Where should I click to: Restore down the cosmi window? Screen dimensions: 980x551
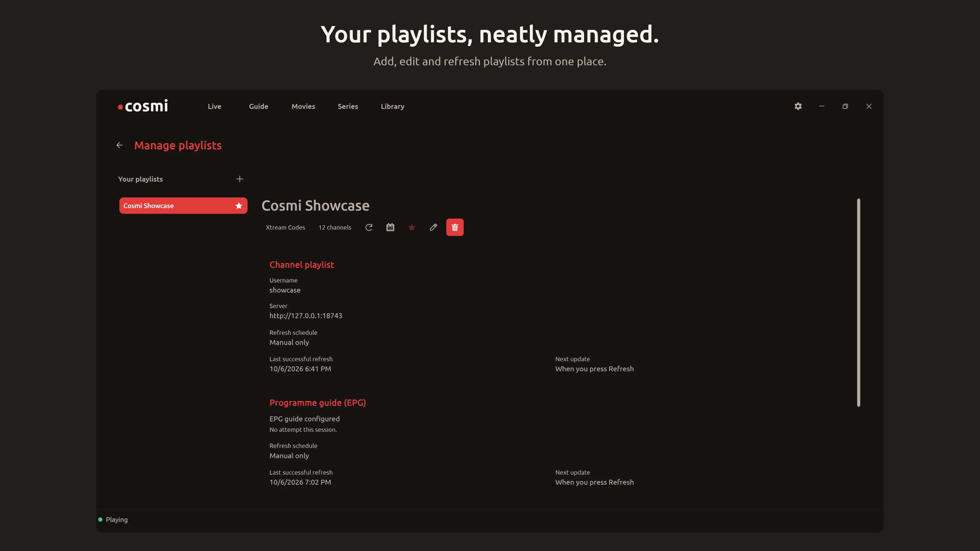(x=845, y=106)
